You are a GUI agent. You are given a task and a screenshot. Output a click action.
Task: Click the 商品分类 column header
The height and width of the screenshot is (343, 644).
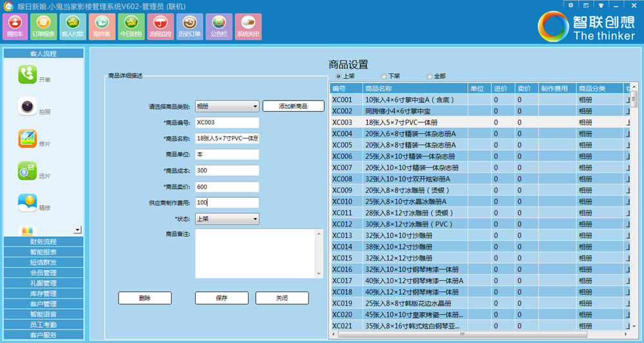pyautogui.click(x=599, y=89)
